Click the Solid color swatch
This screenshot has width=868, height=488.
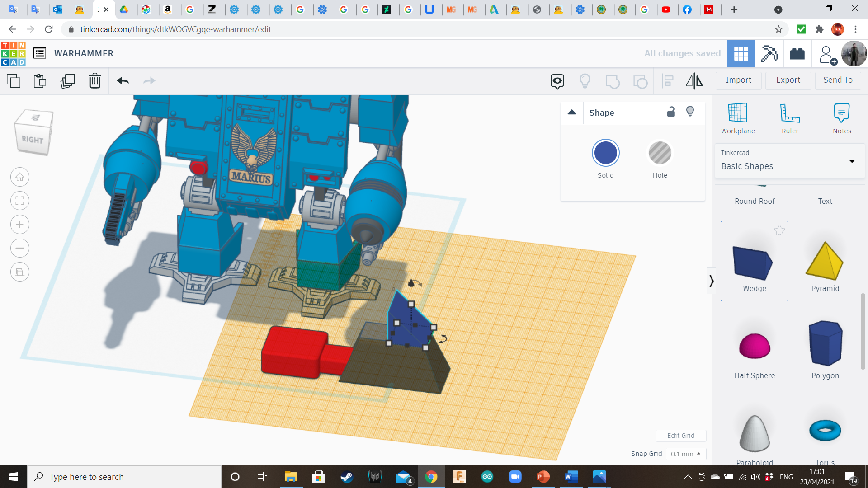605,153
